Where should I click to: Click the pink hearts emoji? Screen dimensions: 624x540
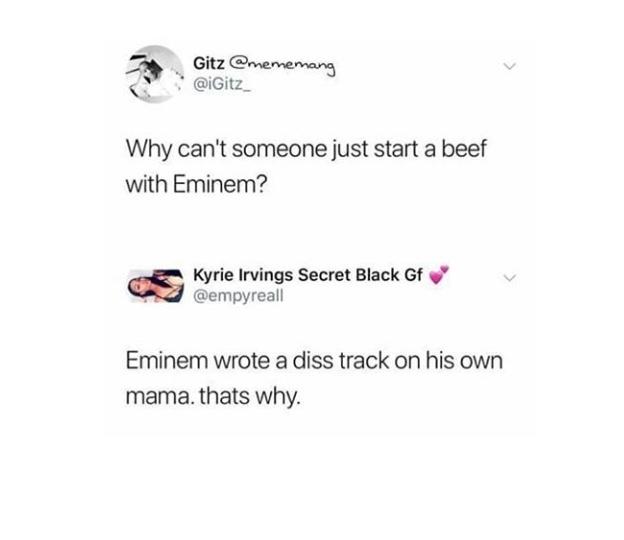(439, 275)
